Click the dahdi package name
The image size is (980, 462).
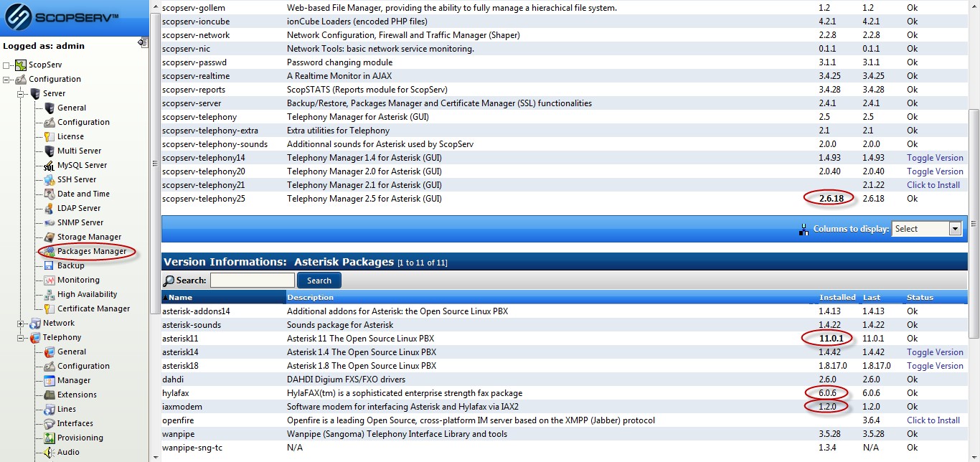point(173,379)
